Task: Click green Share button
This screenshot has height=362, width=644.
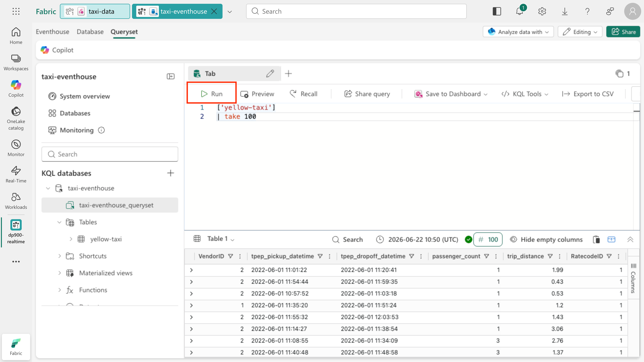Action: [x=623, y=32]
